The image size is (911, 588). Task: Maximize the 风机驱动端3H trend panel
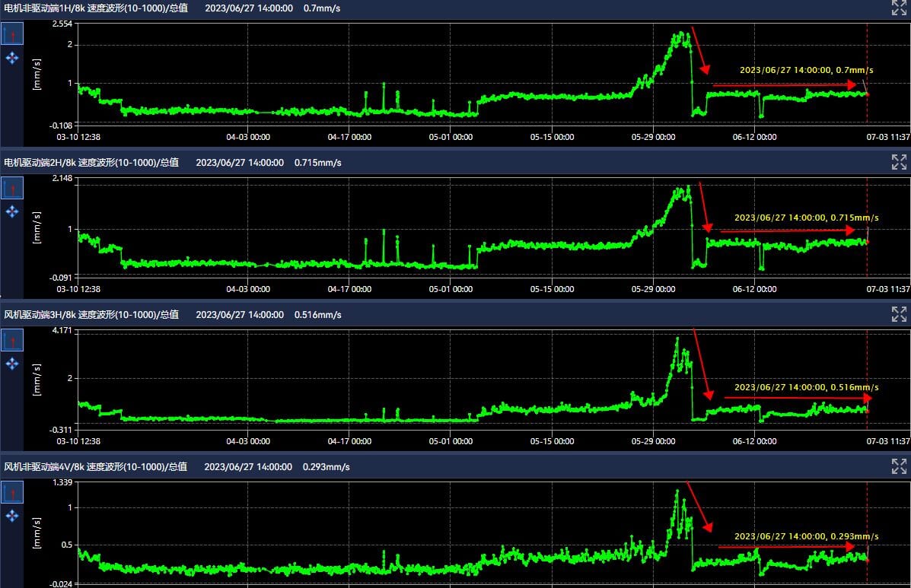pos(899,314)
